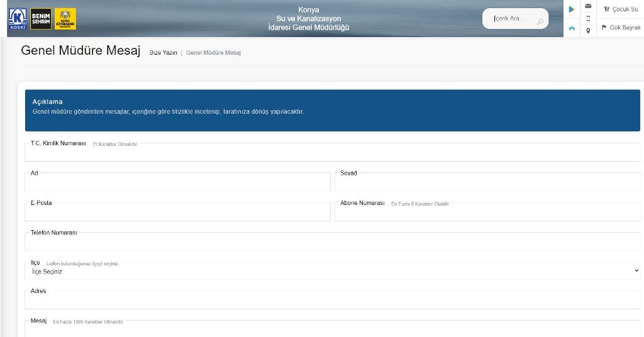Click the mobile phone icon

(588, 18)
